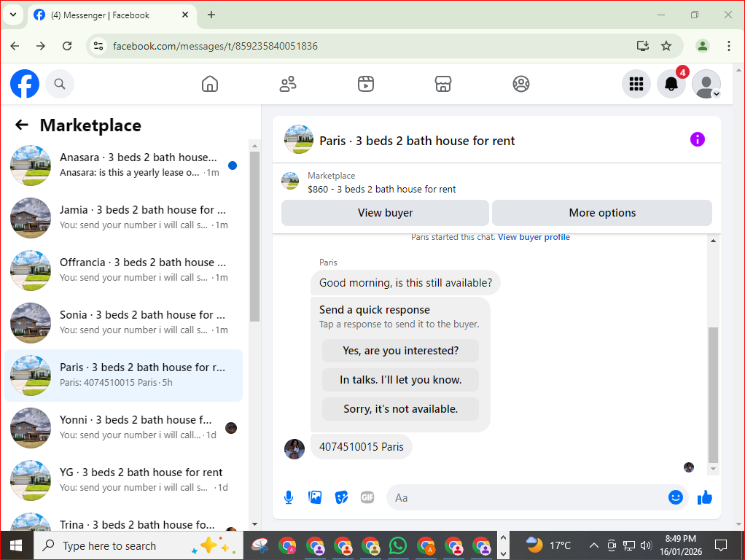The image size is (745, 560).
Task: Open View buyer profile link
Action: tap(534, 237)
